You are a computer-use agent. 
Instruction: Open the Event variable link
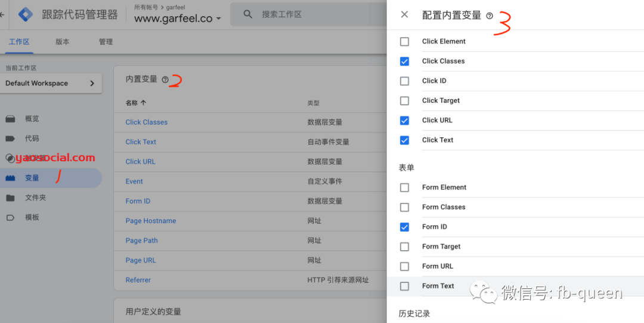134,182
